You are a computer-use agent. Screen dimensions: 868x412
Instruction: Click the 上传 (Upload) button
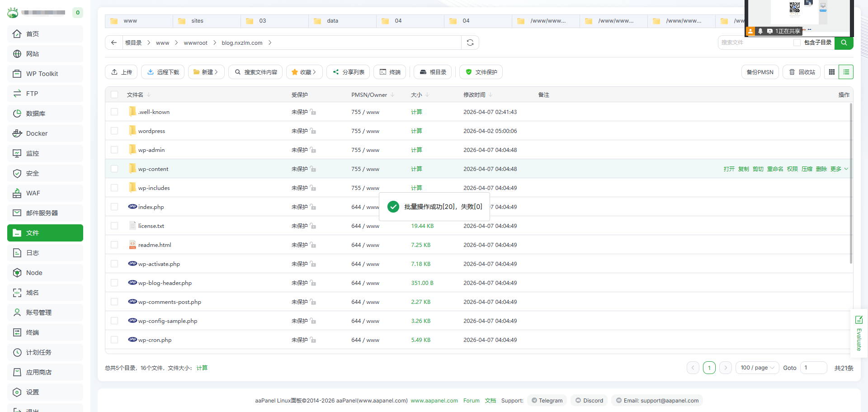[x=121, y=72]
